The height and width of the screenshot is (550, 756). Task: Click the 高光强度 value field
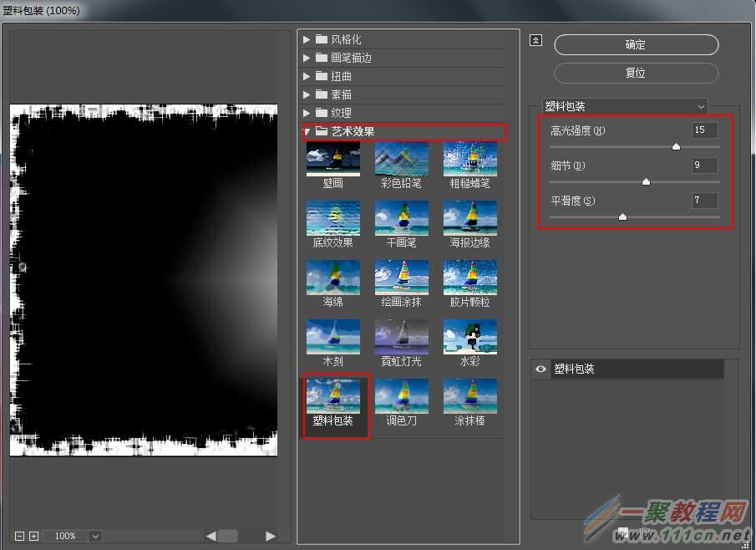(704, 130)
